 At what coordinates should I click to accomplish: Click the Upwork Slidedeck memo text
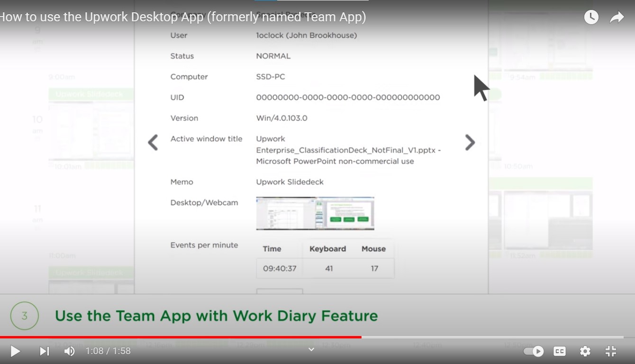click(290, 182)
